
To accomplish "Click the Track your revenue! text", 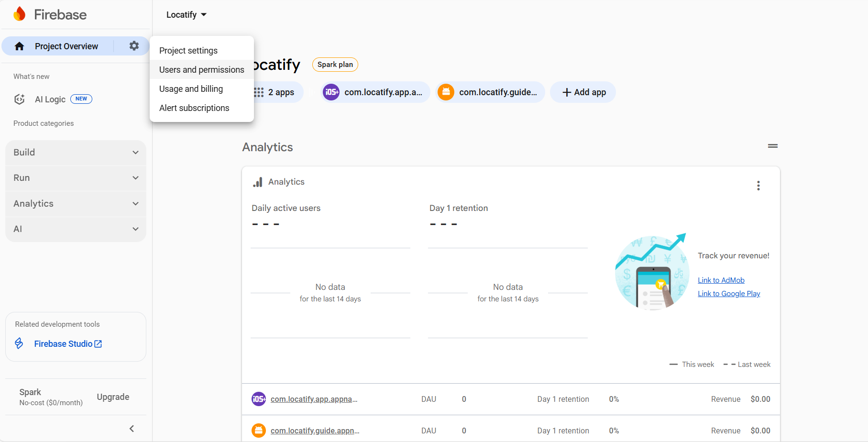I will point(734,256).
